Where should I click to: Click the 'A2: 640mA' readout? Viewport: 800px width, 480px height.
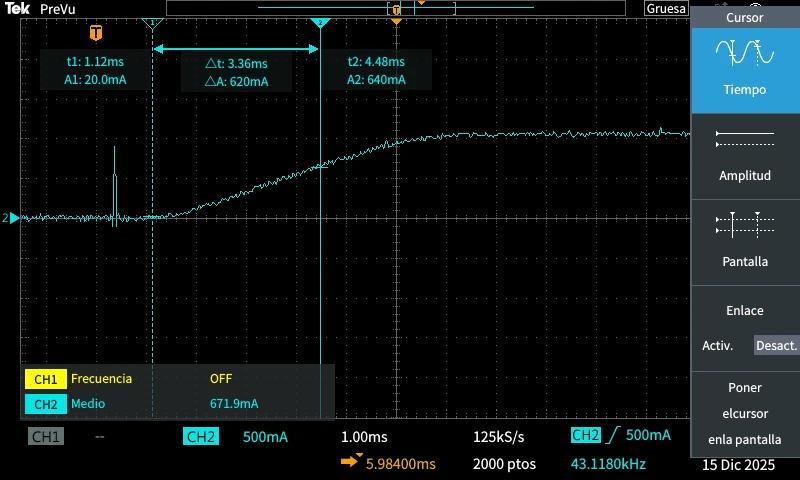click(x=376, y=80)
